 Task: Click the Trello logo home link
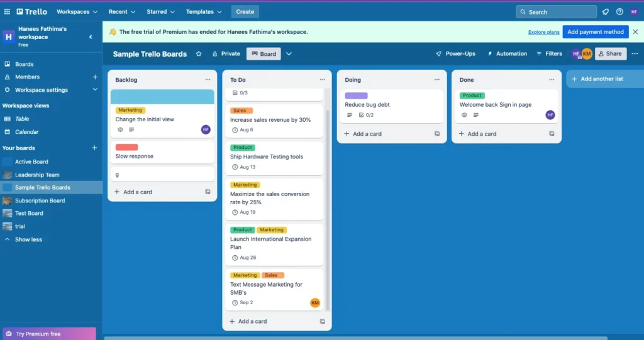[31, 11]
